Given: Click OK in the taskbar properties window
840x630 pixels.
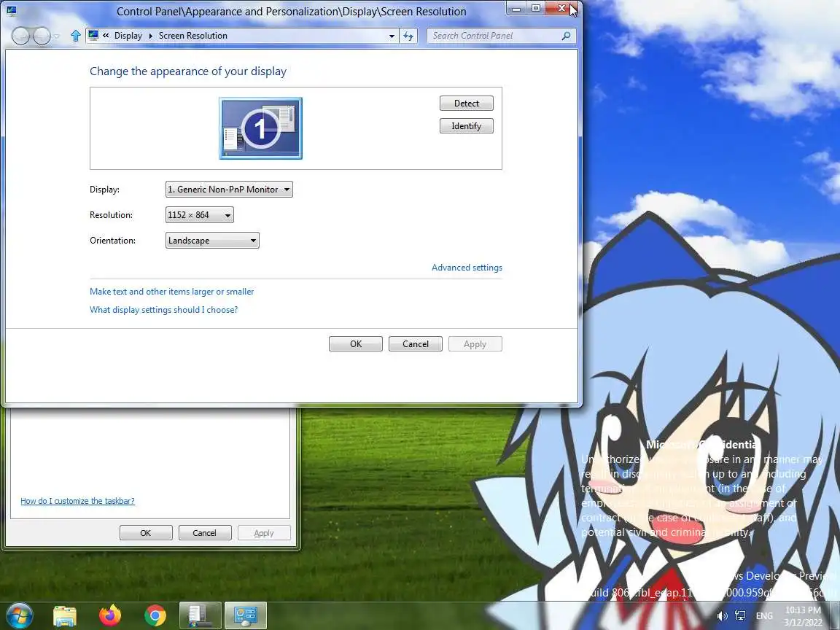Looking at the screenshot, I should coord(146,533).
